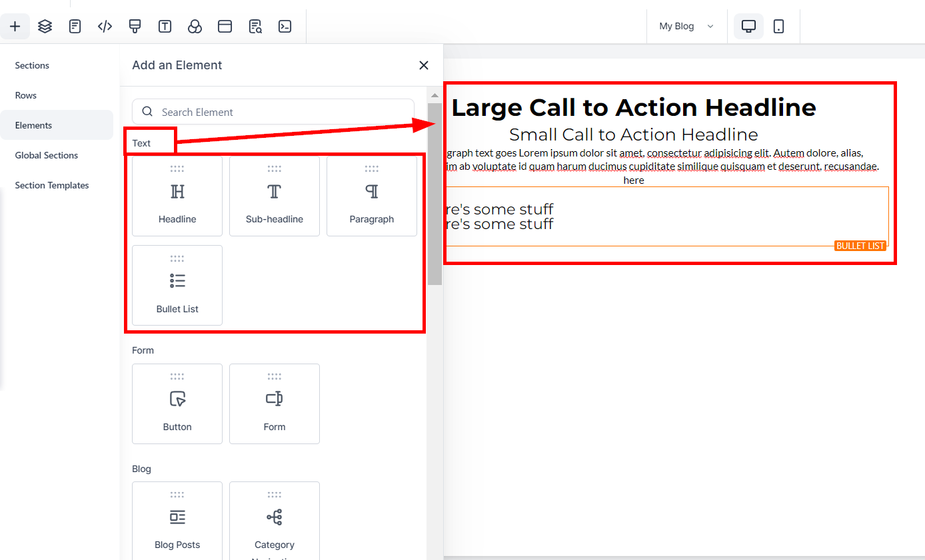This screenshot has width=925, height=560.
Task: Switch to mobile preview mode
Action: (x=778, y=27)
